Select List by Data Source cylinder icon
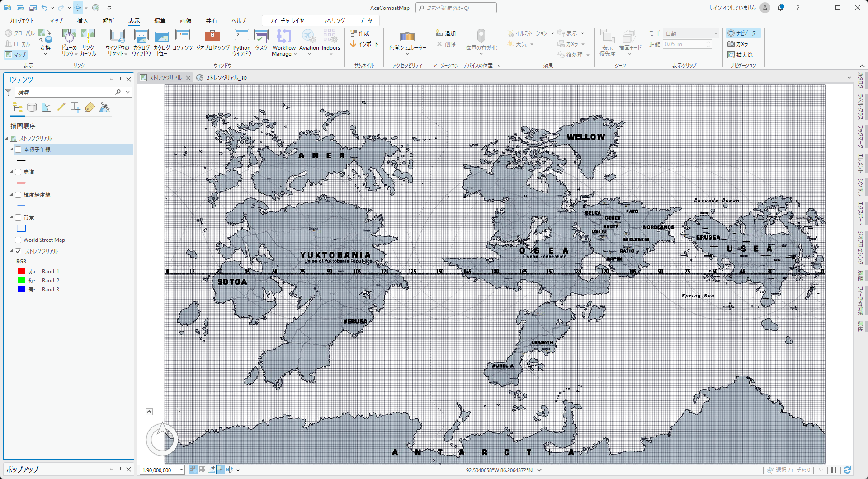Screen dimensions: 868x479 click(x=32, y=107)
